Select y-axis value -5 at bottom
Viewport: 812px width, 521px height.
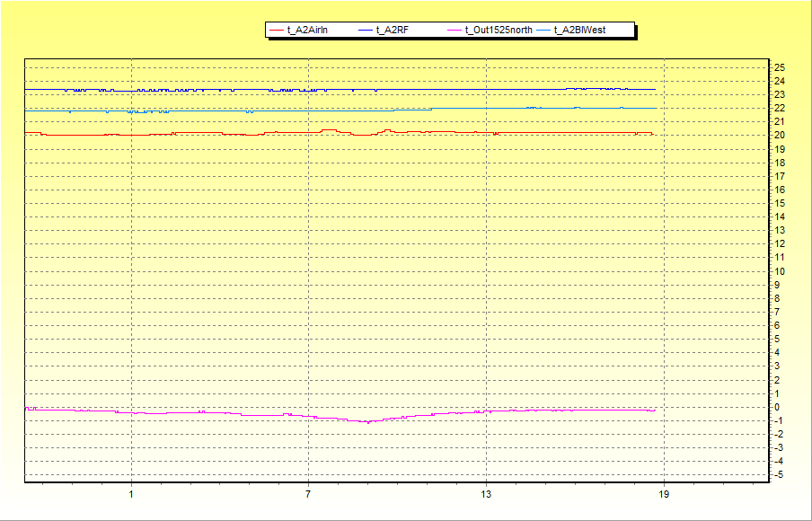click(778, 474)
